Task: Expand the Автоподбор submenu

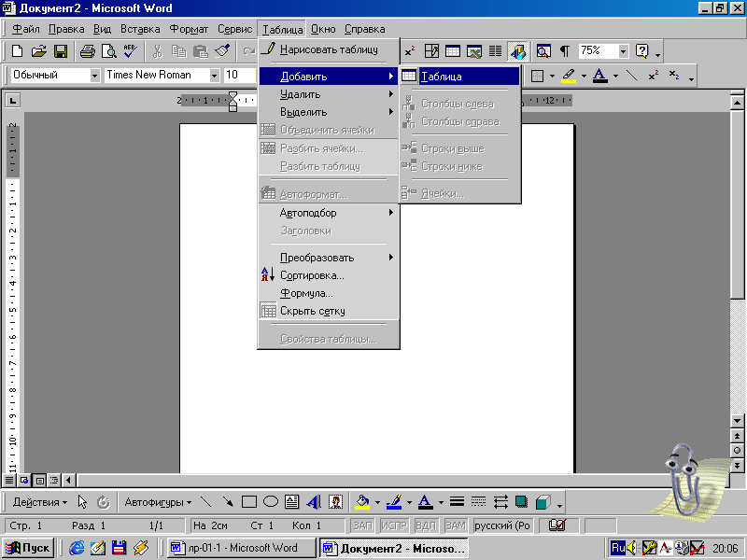Action: pyautogui.click(x=329, y=213)
